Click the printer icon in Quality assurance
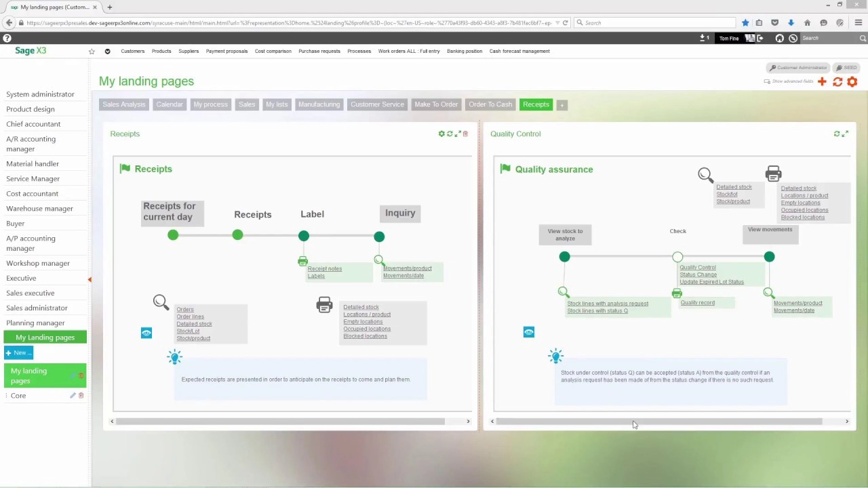This screenshot has width=868, height=488. pos(774,174)
